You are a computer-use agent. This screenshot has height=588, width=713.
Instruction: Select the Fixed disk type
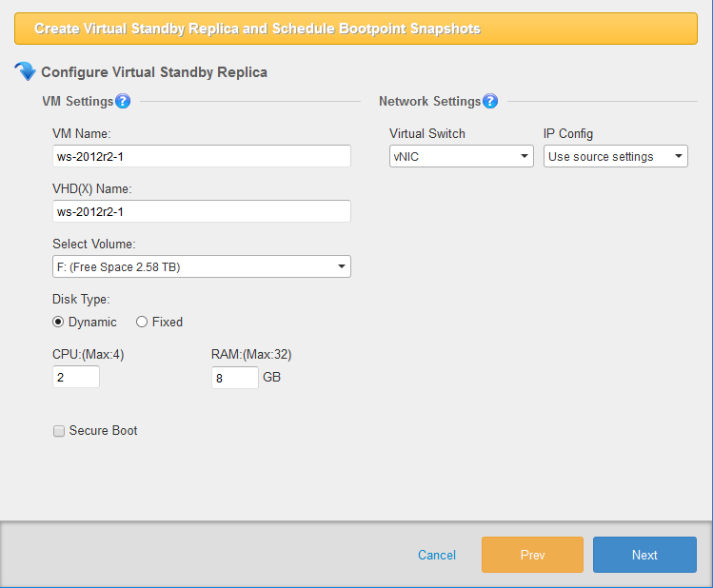(142, 322)
